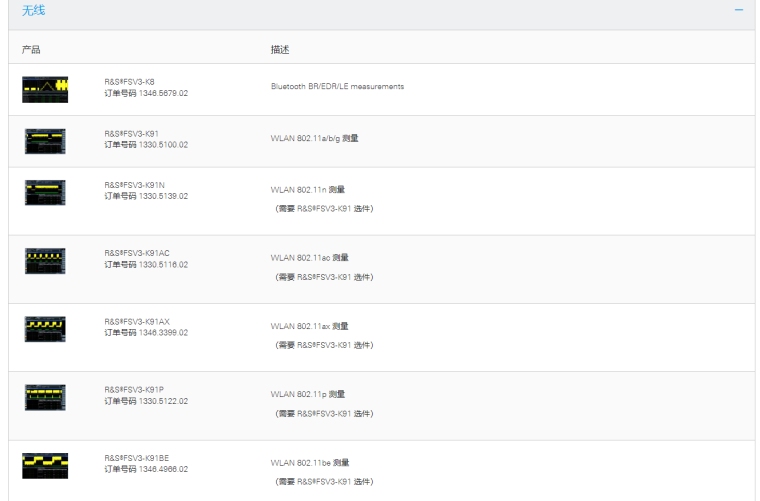Click the R&S®FSV3-K91 product name

coord(132,133)
